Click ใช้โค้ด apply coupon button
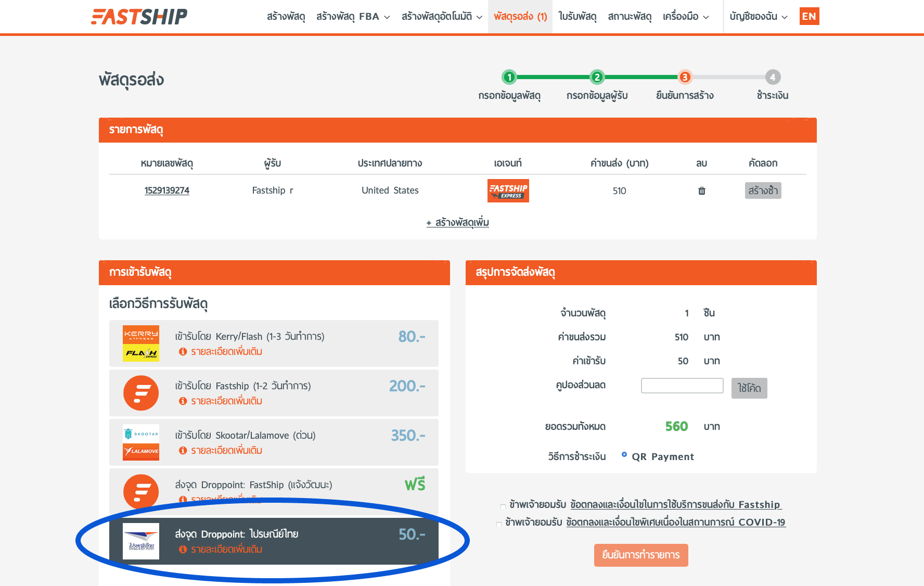Image resolution: width=924 pixels, height=586 pixels. click(749, 388)
